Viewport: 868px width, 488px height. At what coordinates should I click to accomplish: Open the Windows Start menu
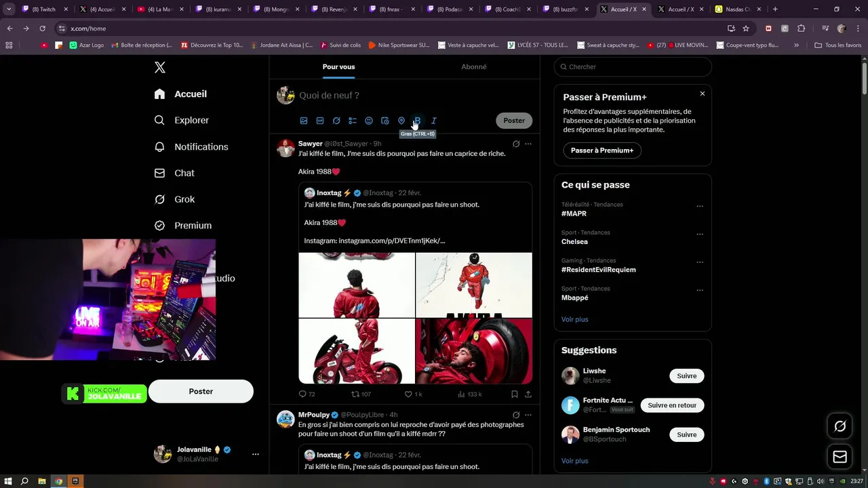pos(7,481)
